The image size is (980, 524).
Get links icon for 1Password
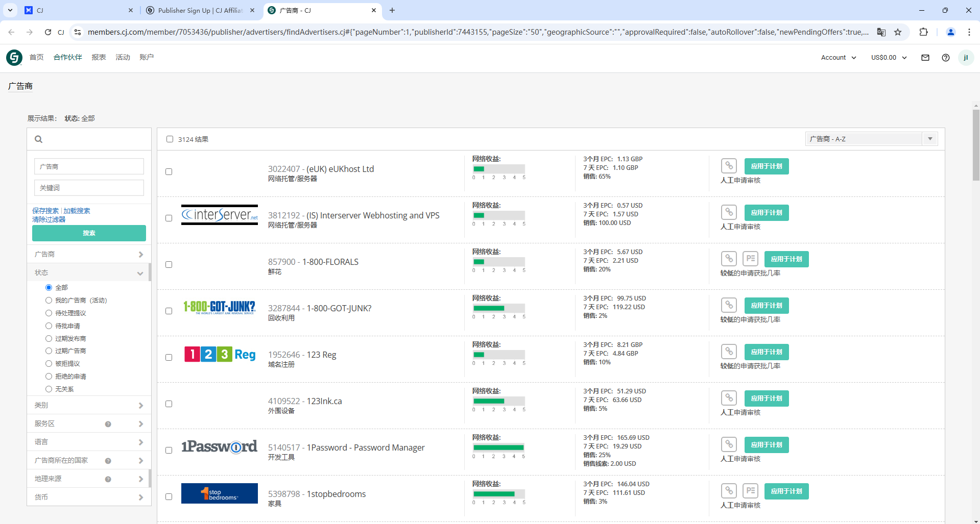point(729,444)
